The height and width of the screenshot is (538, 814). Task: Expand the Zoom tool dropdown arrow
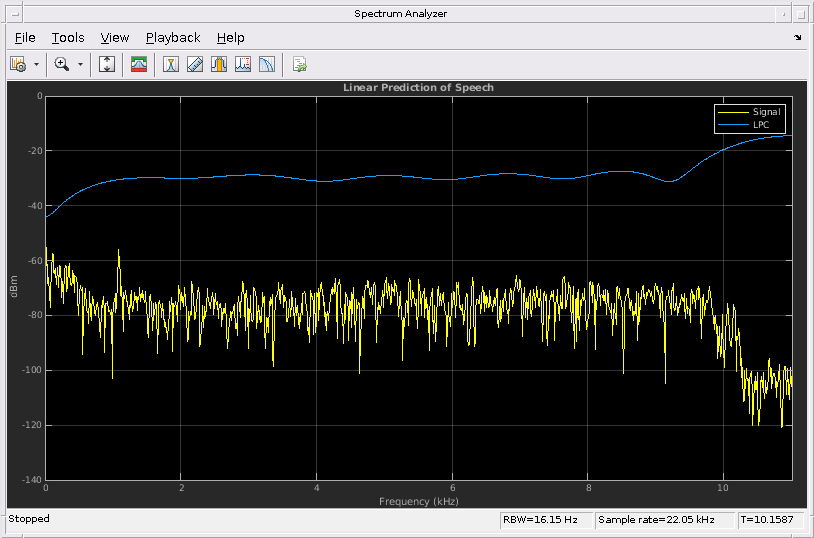tap(80, 64)
